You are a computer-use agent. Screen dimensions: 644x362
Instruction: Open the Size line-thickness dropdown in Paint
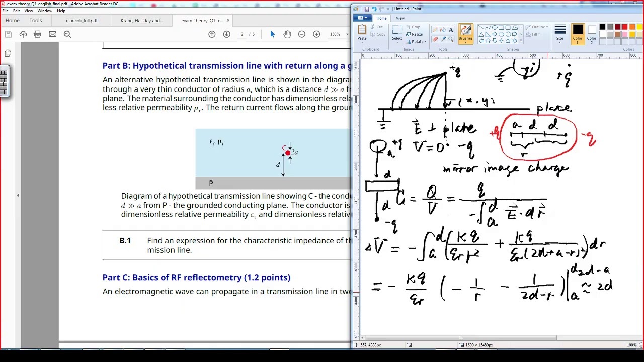[559, 33]
